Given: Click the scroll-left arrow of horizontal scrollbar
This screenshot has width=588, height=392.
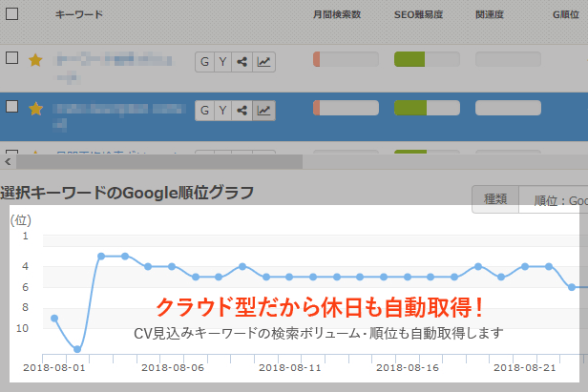Looking at the screenshot, I should tap(8, 162).
